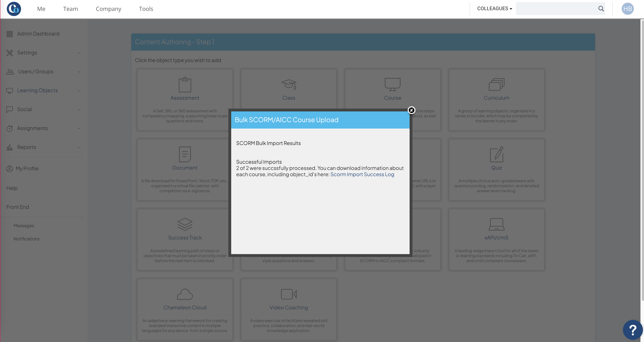Screen dimensions: 644x342
Task: Select the Course object type label
Action: 392,98
